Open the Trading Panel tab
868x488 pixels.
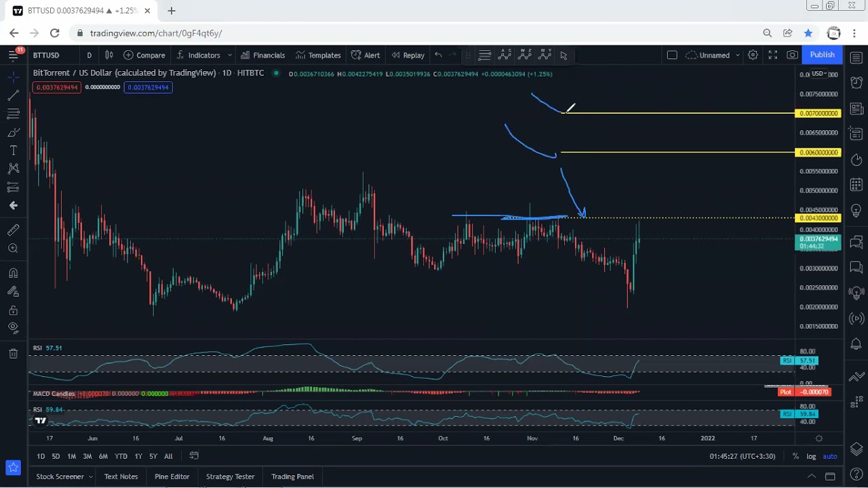click(x=292, y=476)
